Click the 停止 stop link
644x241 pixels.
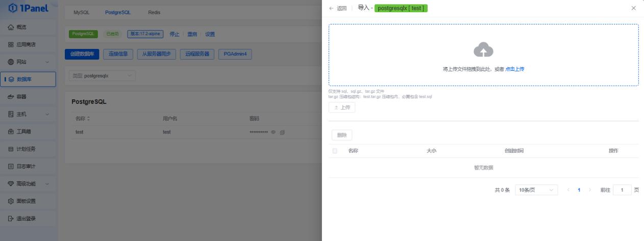pyautogui.click(x=174, y=34)
